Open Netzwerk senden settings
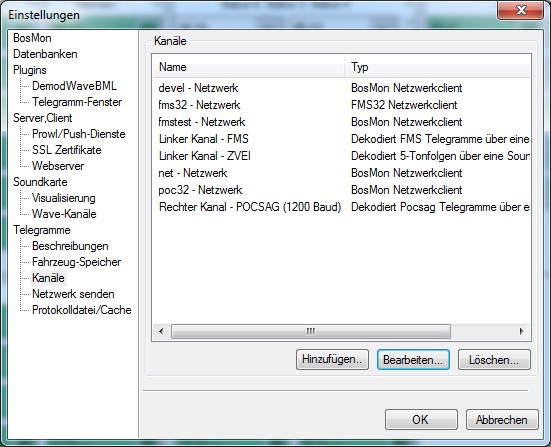 click(73, 294)
